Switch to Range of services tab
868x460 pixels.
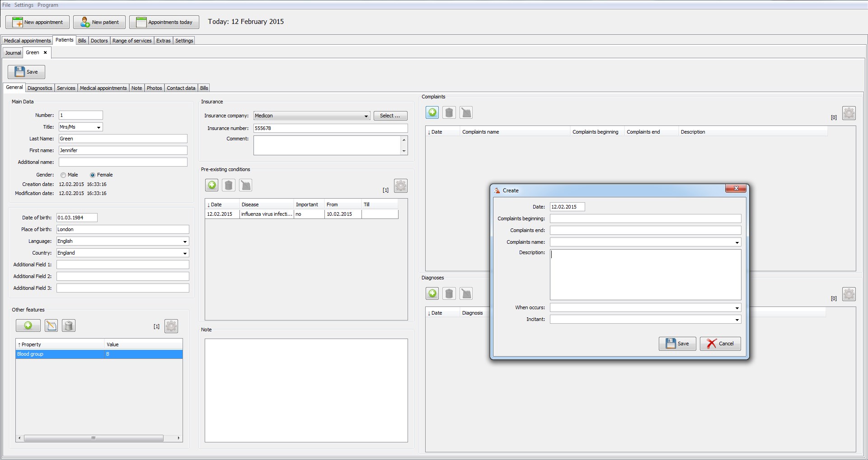132,41
